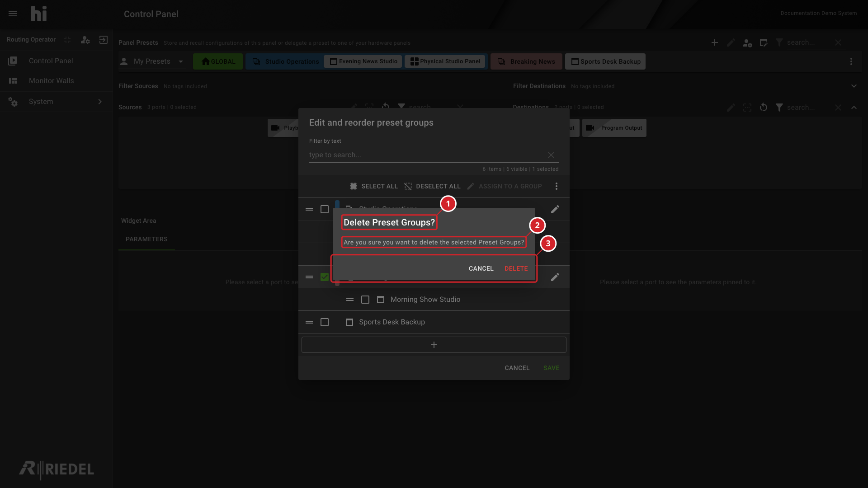Switch to the PARAMETERS tab
The image size is (868, 488).
tap(146, 239)
